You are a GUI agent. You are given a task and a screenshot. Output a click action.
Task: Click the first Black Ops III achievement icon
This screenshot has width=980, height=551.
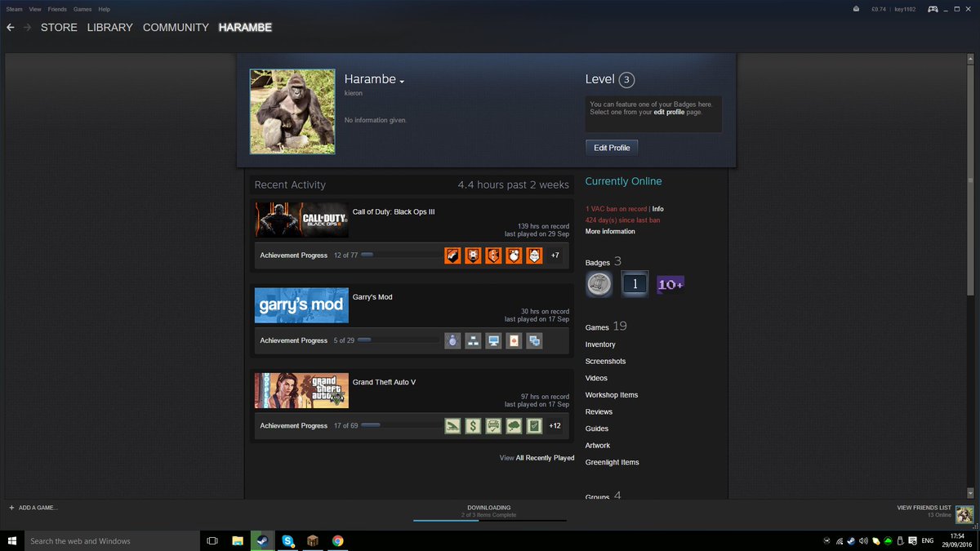click(452, 256)
